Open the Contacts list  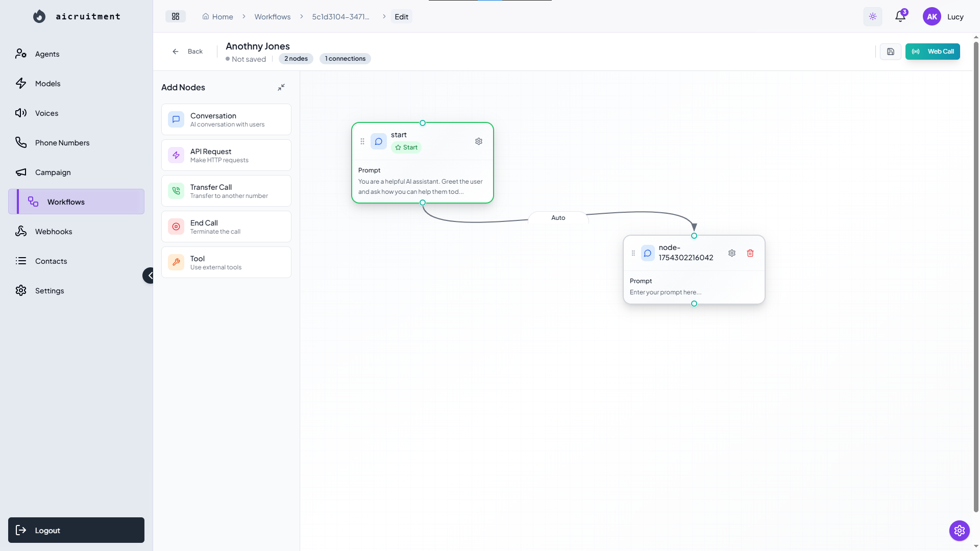tap(76, 261)
